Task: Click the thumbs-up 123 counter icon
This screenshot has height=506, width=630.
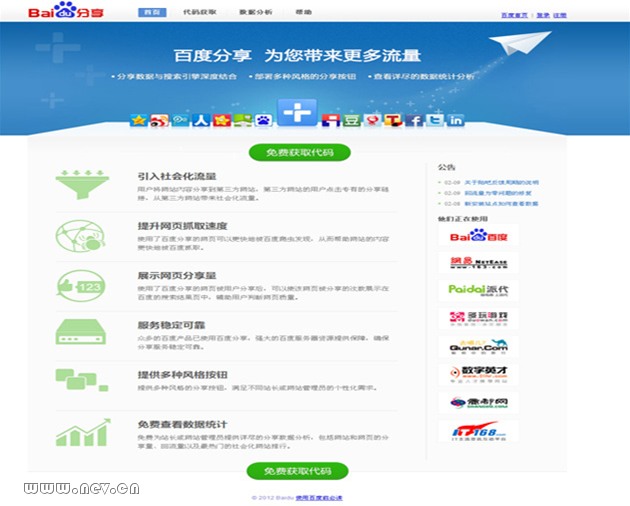Action: click(81, 286)
